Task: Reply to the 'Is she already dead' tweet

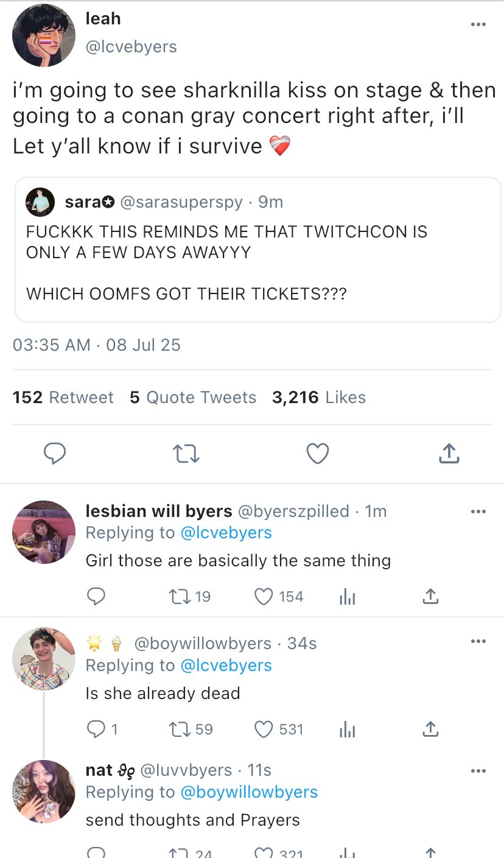Action: (x=96, y=729)
